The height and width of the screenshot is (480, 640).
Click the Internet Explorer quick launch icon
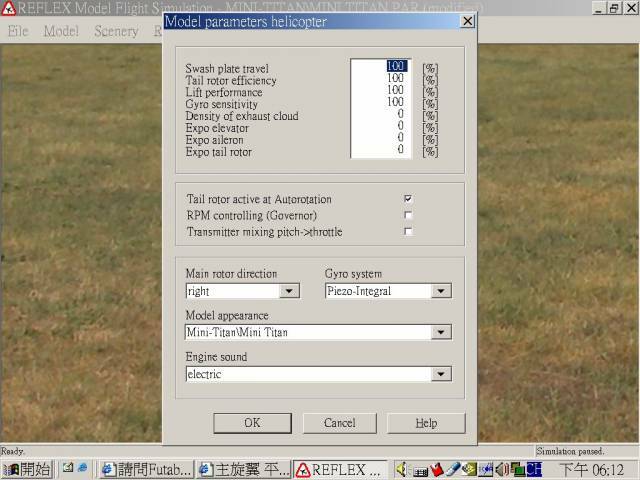82,468
